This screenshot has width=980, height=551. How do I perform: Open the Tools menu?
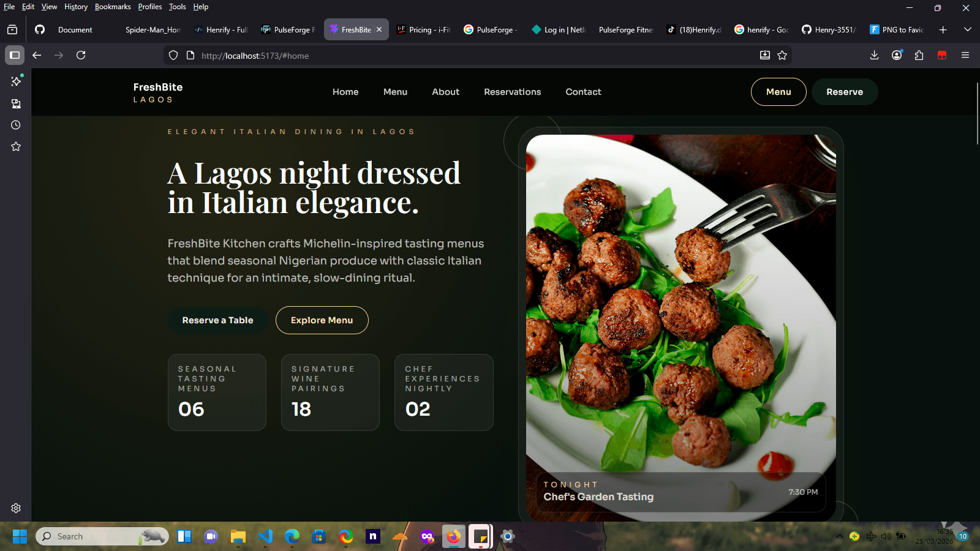[x=178, y=7]
